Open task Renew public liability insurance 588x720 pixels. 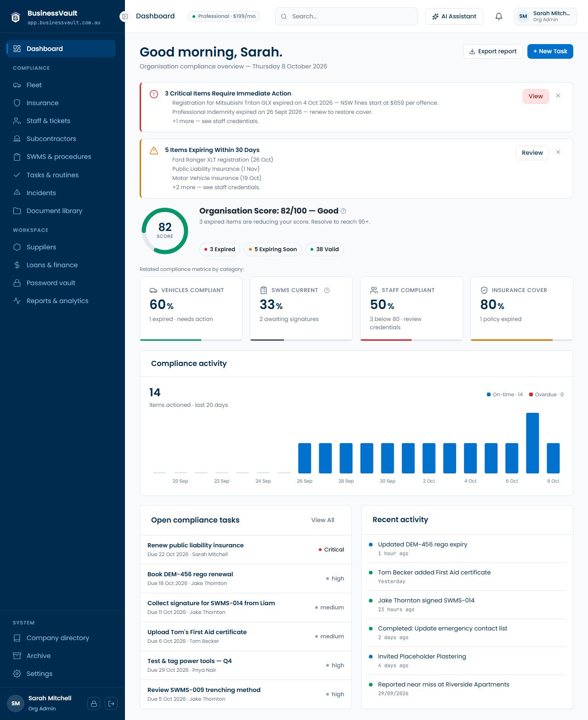point(246,550)
